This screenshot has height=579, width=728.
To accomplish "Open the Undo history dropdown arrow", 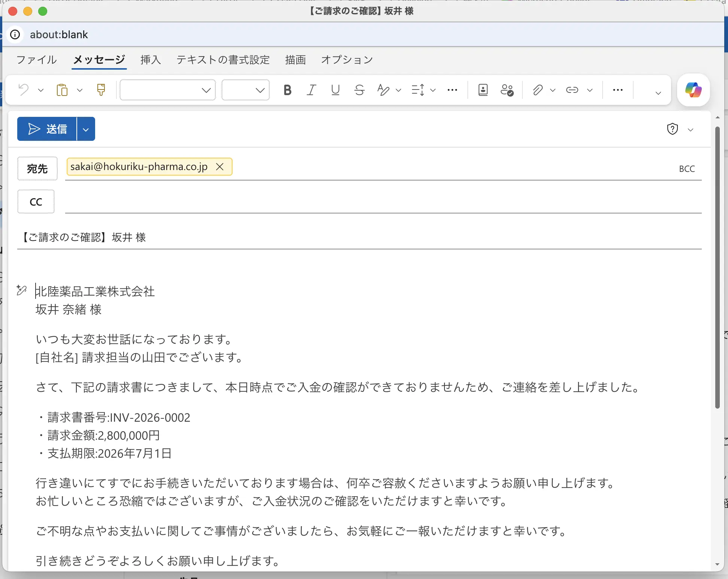I will click(41, 90).
